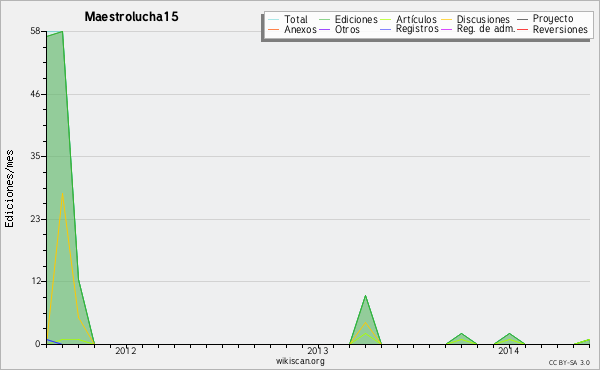
Task: Click the red Reversiones line swatch
Action: (x=523, y=29)
